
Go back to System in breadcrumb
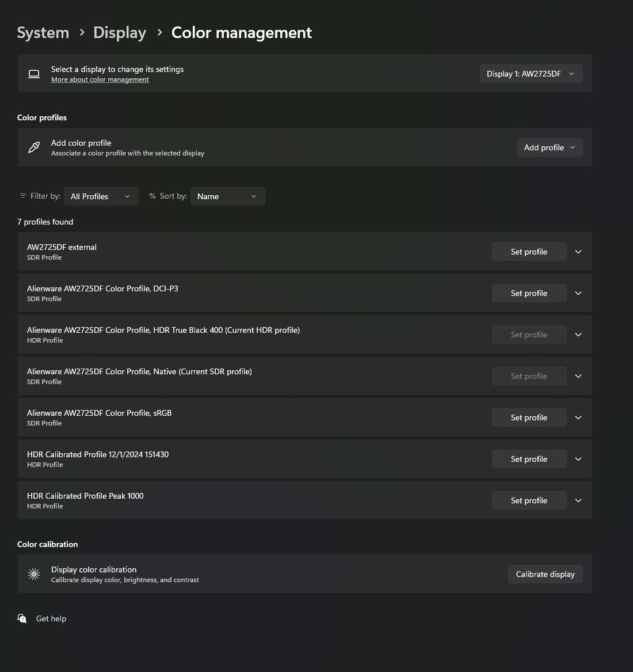point(43,33)
